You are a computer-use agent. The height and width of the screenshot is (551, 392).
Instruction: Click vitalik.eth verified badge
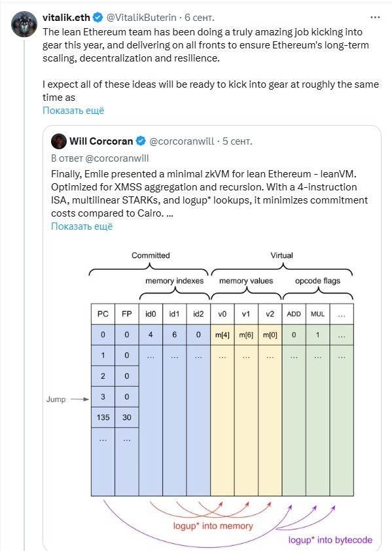98,17
